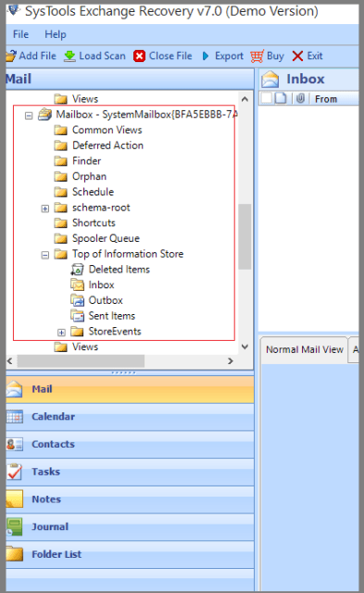Click the Outbox label

(106, 300)
